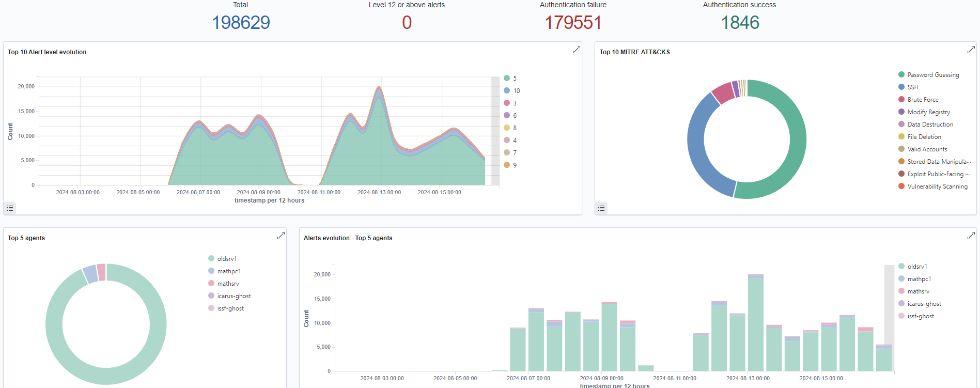Select Brute Force legend entry

(x=919, y=100)
